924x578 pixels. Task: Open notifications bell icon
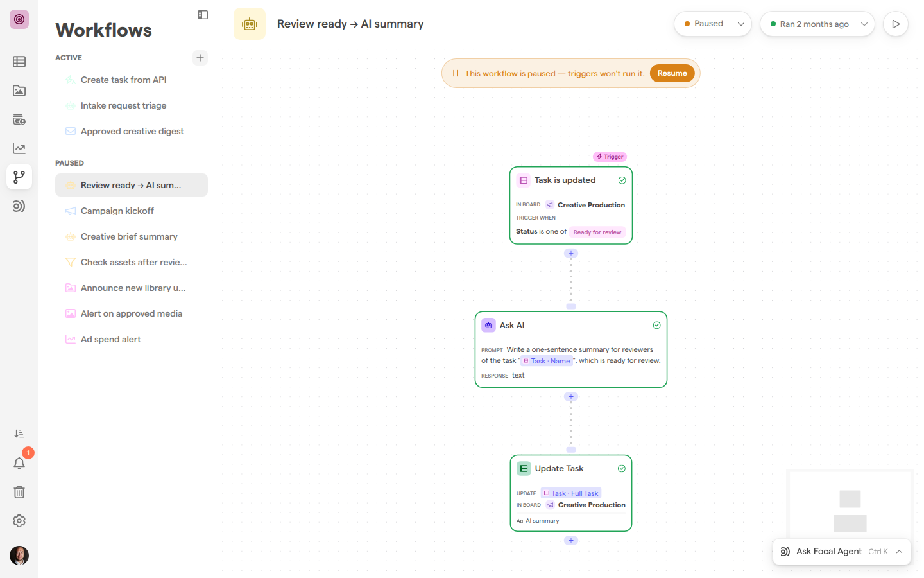[19, 463]
